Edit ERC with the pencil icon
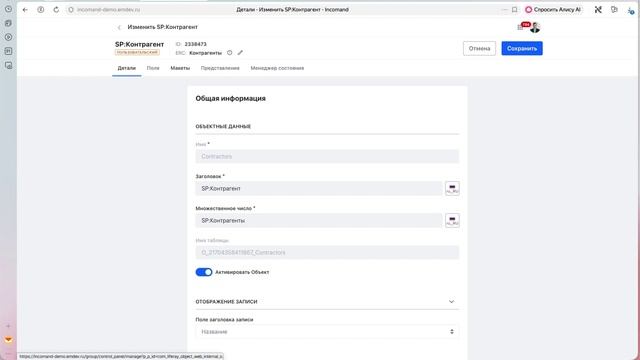Screen dimensions: 640x360 tap(240, 53)
